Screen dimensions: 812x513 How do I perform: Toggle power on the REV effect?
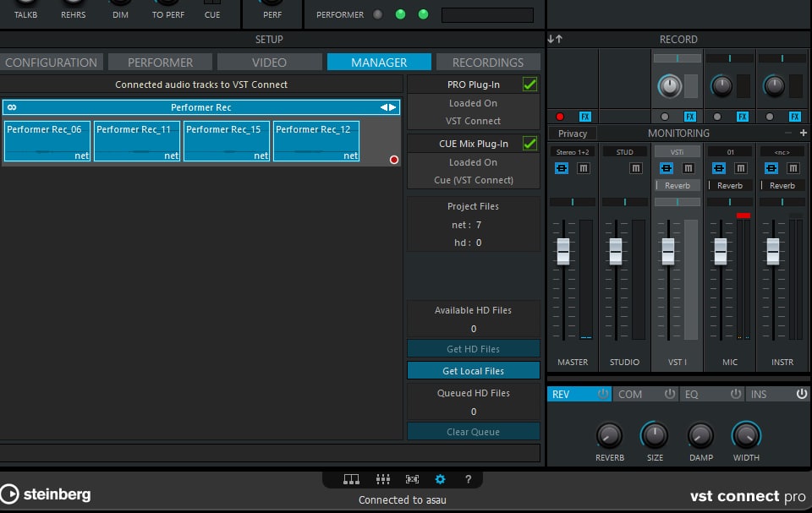(603, 394)
